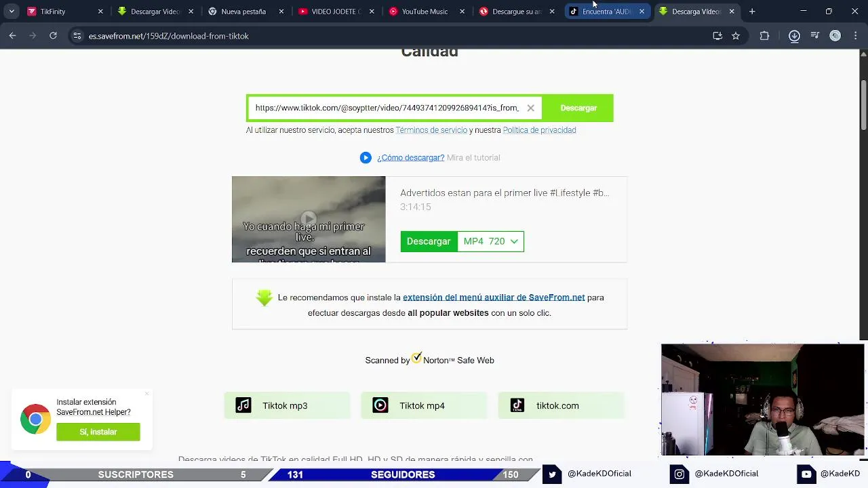Close the Nueva pestaña tab
868x488 pixels.
(281, 12)
